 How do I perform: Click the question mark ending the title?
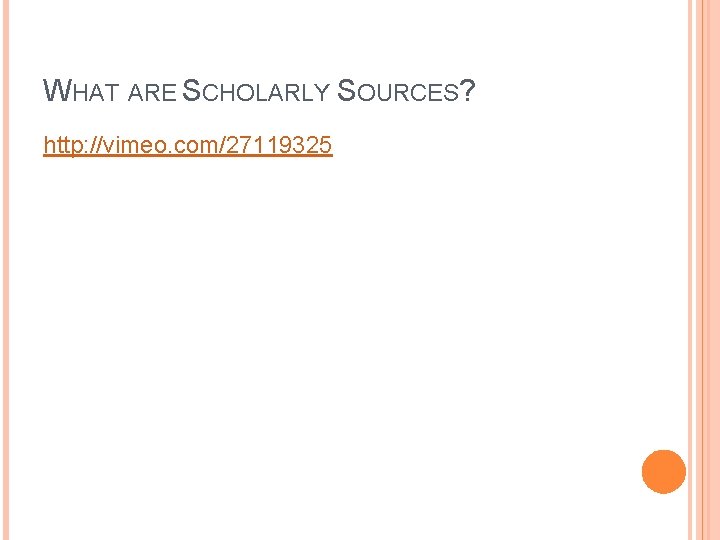[469, 93]
